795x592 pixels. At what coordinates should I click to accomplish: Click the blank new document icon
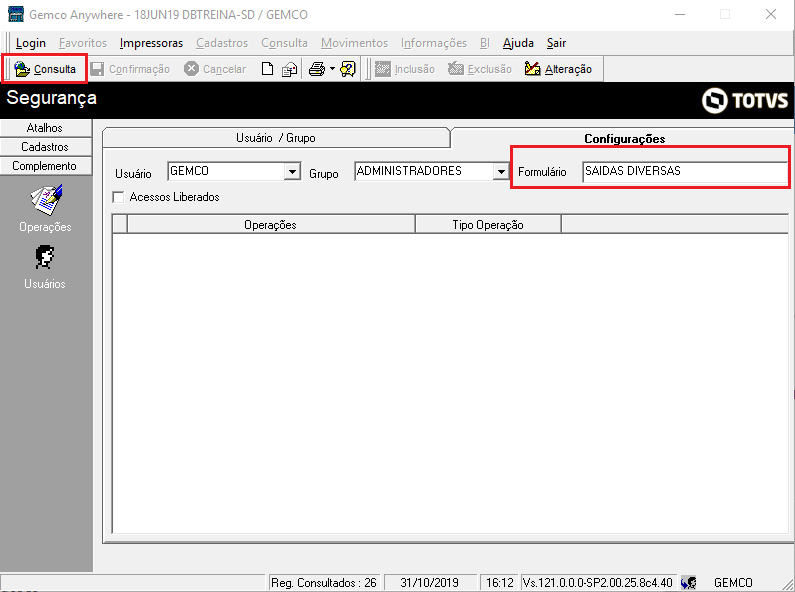coord(267,69)
